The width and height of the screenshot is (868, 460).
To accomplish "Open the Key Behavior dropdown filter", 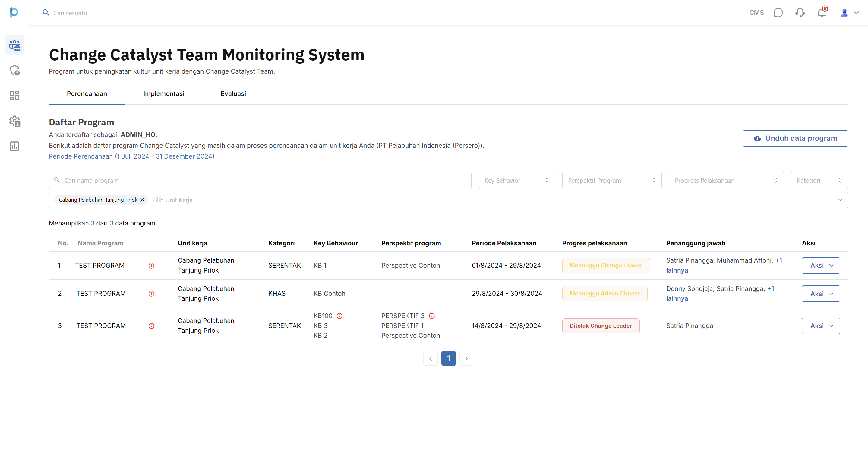I will click(516, 180).
